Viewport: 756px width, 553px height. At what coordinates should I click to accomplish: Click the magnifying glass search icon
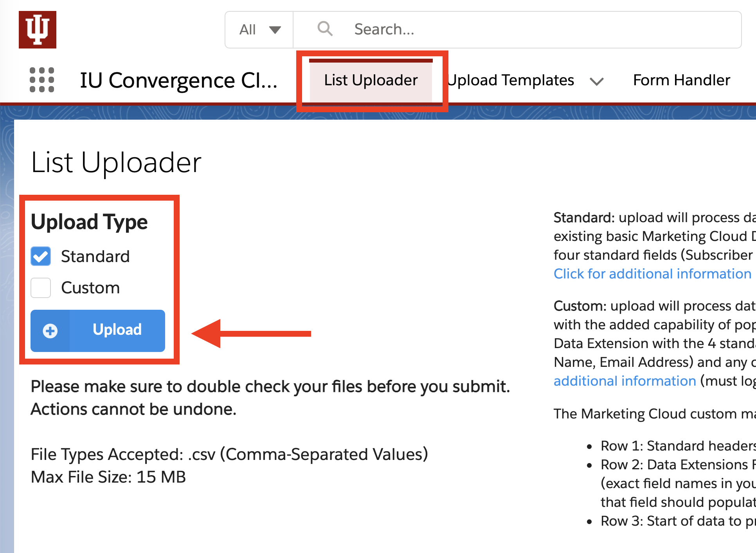click(325, 29)
